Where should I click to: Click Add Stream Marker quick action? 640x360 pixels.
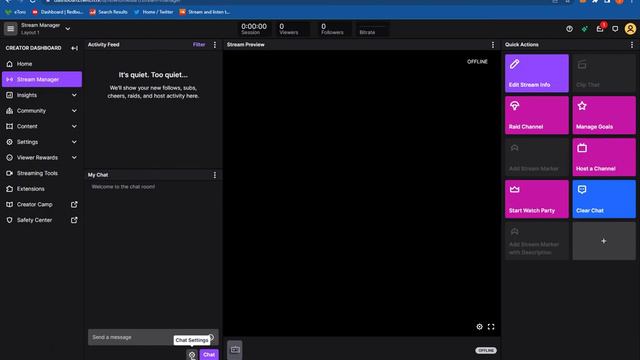[537, 157]
